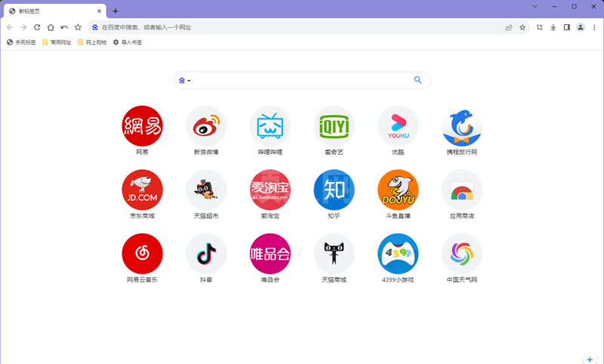The height and width of the screenshot is (364, 604).
Task: Open the 唯品会 shortcut
Action: 270,254
